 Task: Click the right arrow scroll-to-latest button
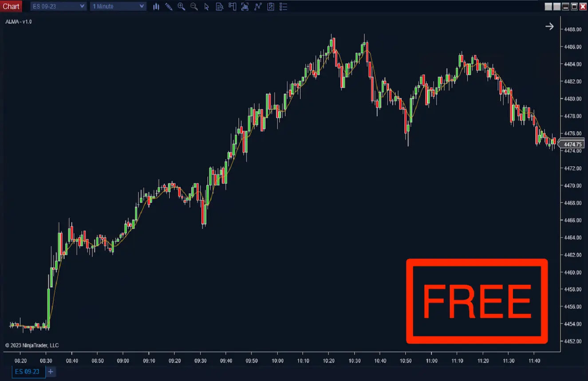549,26
